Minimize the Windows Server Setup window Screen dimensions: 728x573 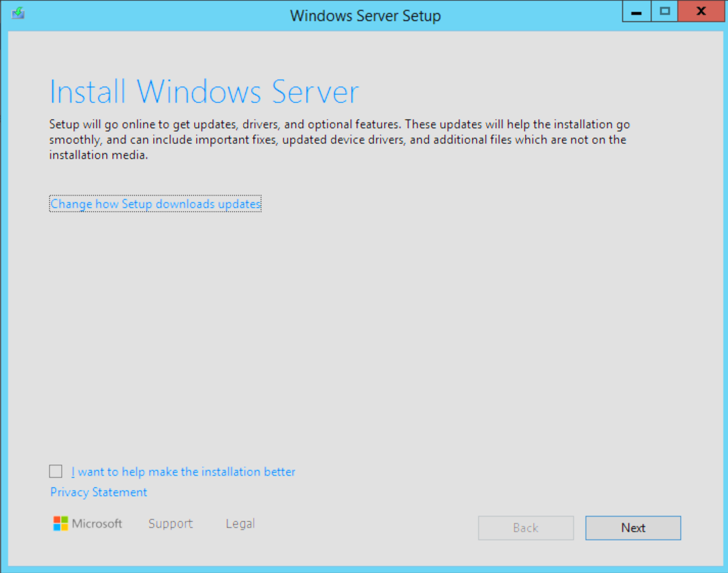pyautogui.click(x=636, y=12)
